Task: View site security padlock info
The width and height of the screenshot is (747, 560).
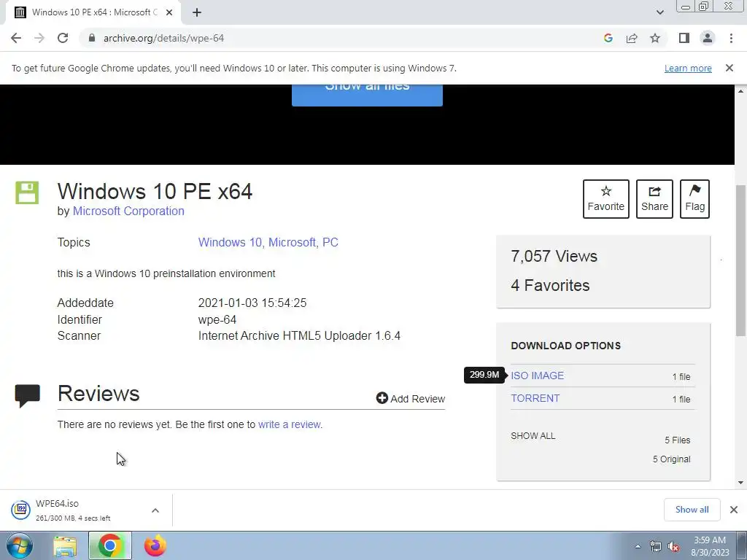Action: coord(92,38)
